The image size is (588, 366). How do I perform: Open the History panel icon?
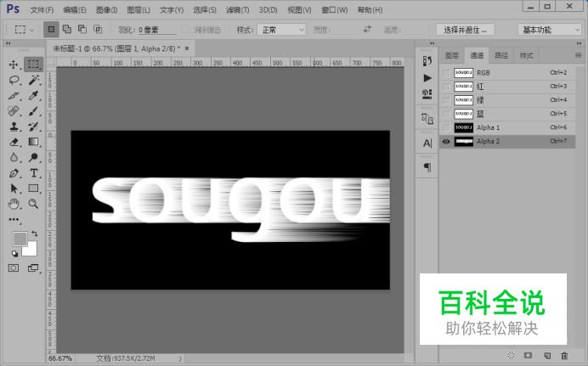pyautogui.click(x=427, y=60)
